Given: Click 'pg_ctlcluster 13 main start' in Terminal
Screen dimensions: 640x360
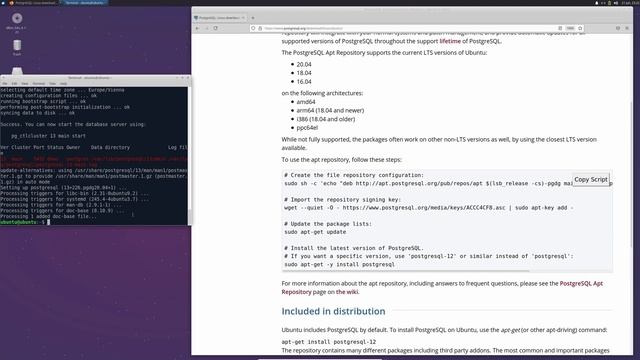Looking at the screenshot, I should [48, 136].
